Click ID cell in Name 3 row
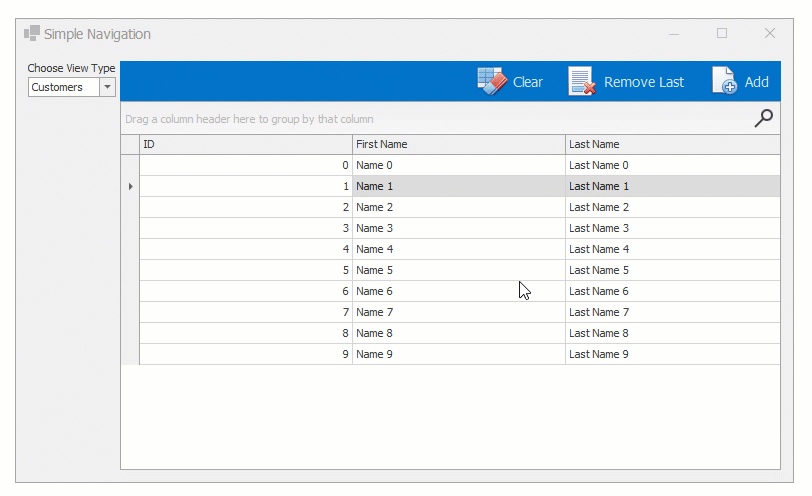 (x=245, y=228)
